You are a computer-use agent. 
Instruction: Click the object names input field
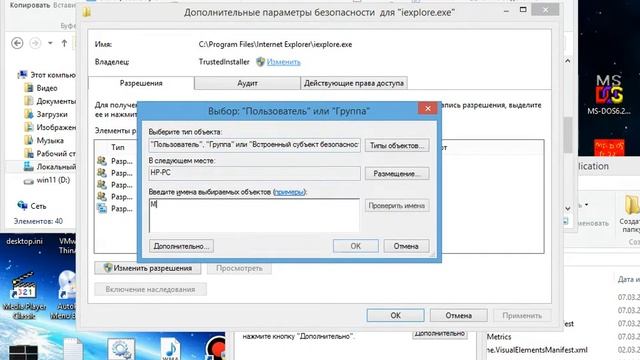(254, 216)
